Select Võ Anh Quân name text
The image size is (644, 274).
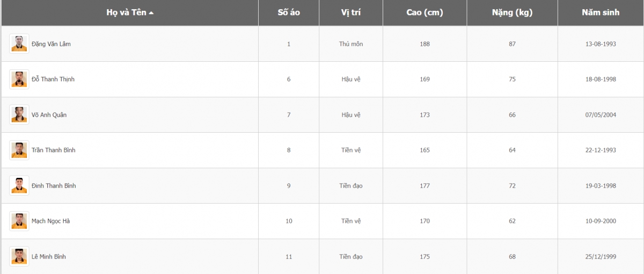49,115
